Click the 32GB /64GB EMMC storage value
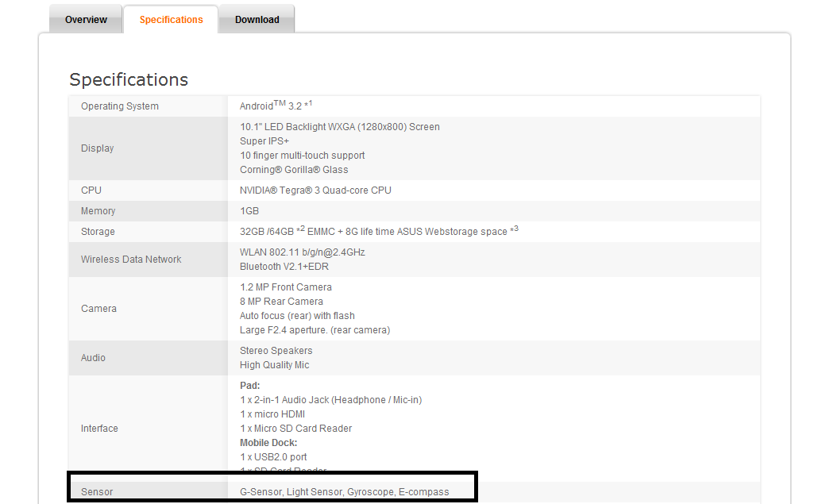Image resolution: width=826 pixels, height=504 pixels. click(379, 231)
